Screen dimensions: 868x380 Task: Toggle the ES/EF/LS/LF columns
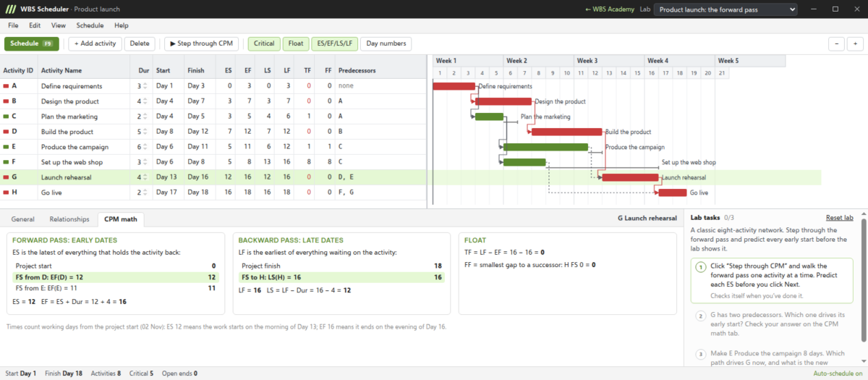coord(335,43)
